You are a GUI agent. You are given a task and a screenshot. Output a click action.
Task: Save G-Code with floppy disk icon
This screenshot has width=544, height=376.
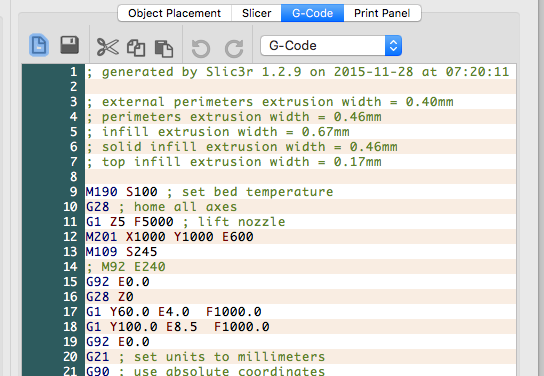click(69, 45)
